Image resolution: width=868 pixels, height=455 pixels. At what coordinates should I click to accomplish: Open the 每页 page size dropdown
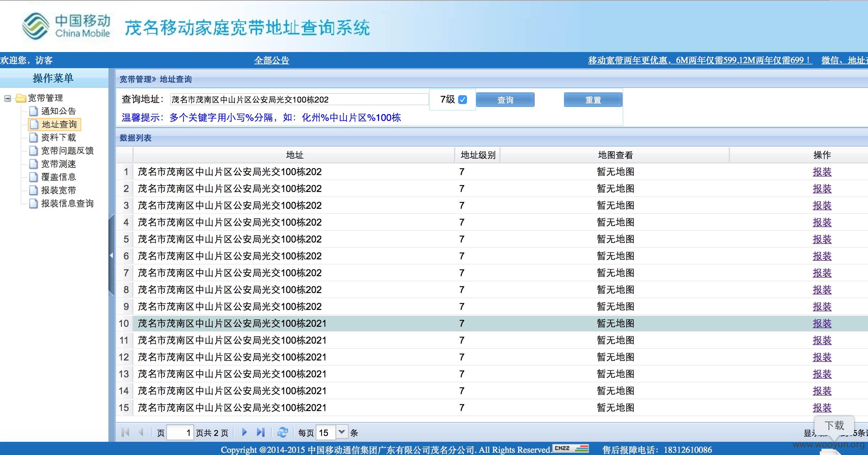341,432
